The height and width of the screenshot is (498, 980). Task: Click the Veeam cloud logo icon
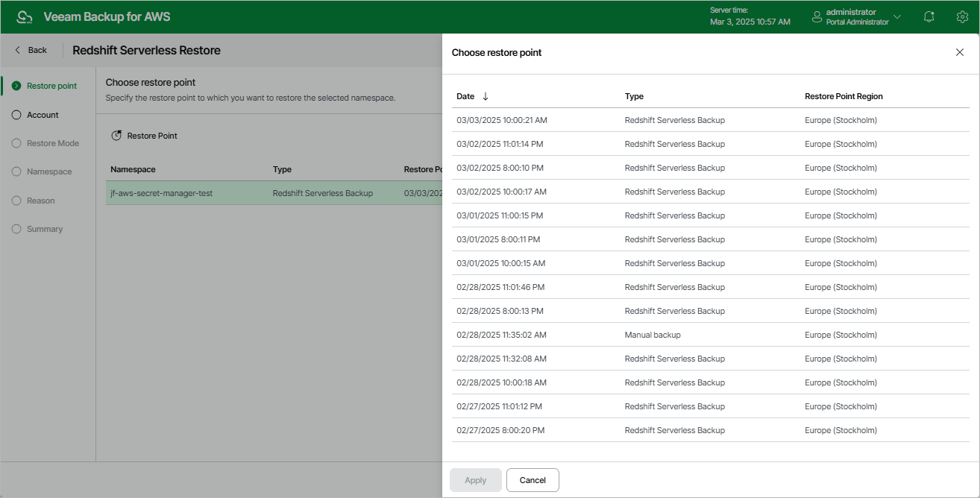click(25, 17)
